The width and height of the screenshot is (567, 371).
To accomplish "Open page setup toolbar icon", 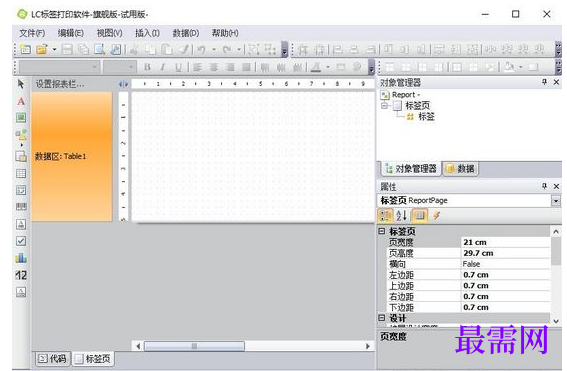I will coord(116,49).
